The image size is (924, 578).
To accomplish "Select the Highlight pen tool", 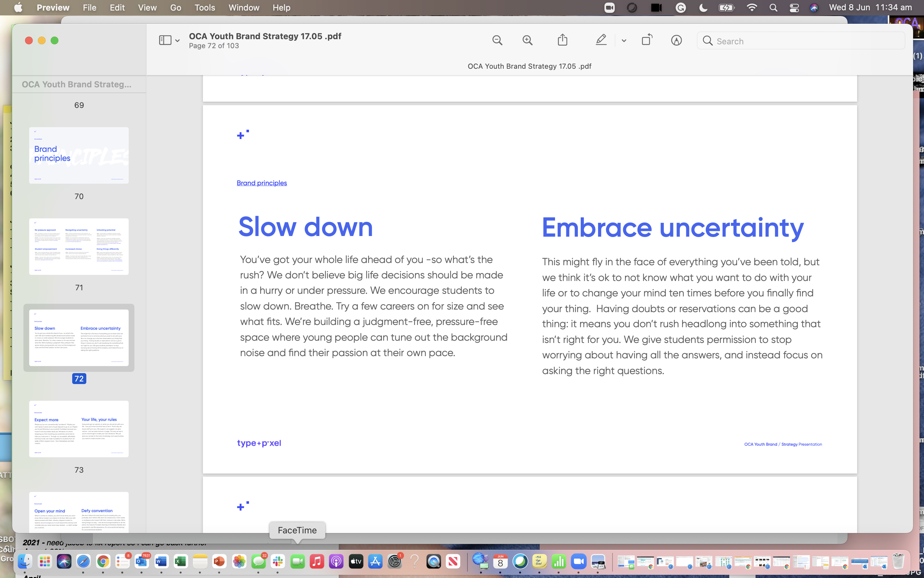I will pyautogui.click(x=601, y=40).
